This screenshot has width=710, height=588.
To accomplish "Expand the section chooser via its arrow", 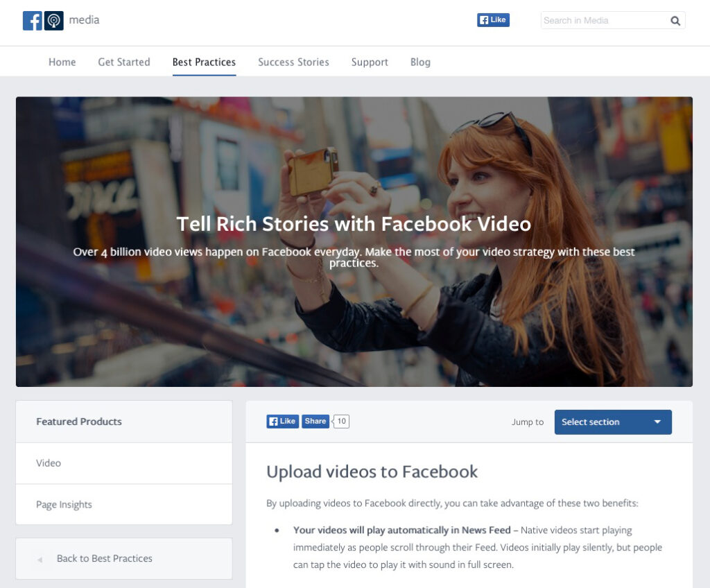I will pos(657,422).
